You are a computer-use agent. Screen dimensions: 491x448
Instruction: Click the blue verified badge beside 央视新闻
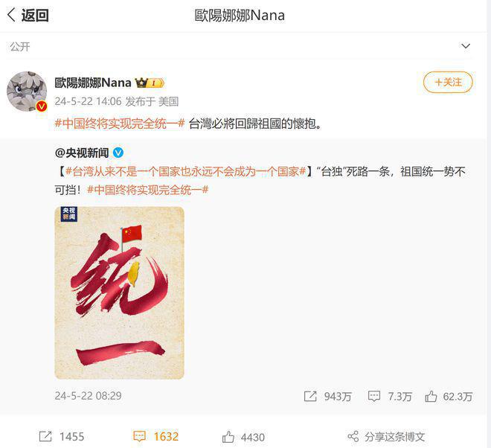(118, 153)
